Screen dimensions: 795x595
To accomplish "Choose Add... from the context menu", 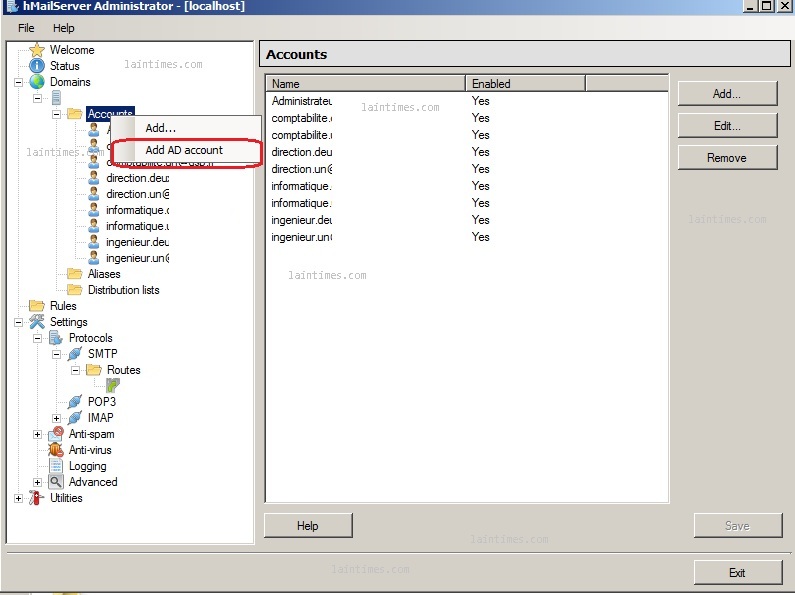I will [186, 128].
